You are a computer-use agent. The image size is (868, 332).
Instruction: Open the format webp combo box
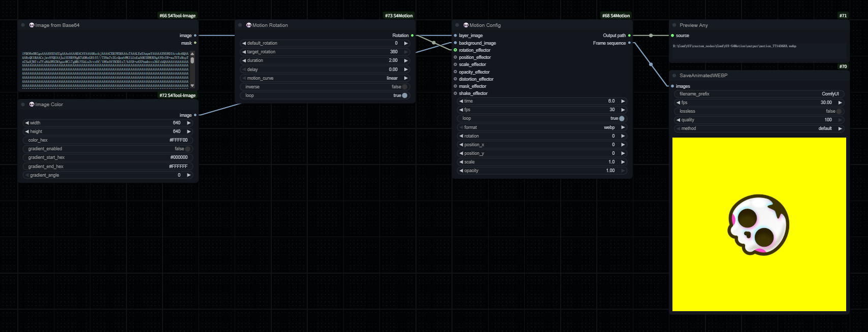(542, 127)
